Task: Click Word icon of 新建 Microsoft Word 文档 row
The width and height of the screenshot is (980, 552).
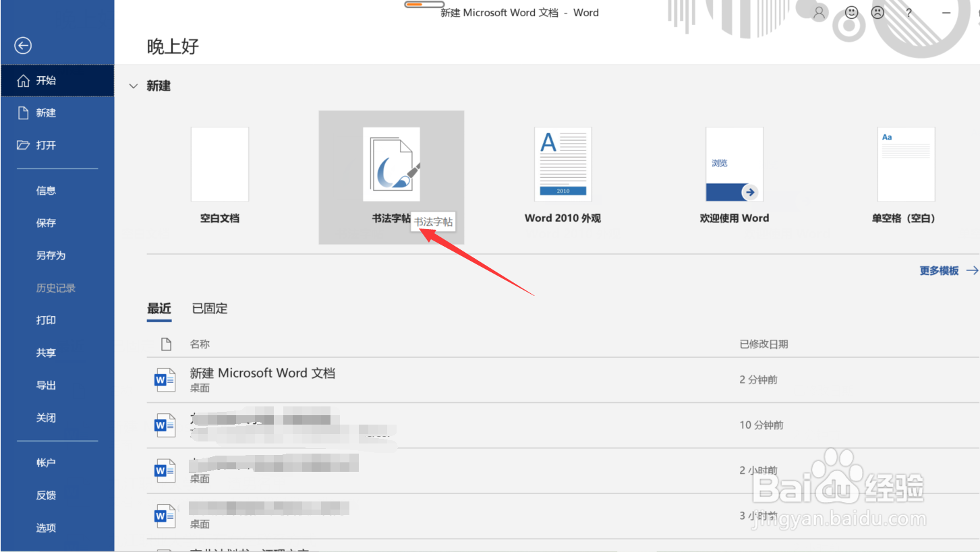Action: coord(165,380)
